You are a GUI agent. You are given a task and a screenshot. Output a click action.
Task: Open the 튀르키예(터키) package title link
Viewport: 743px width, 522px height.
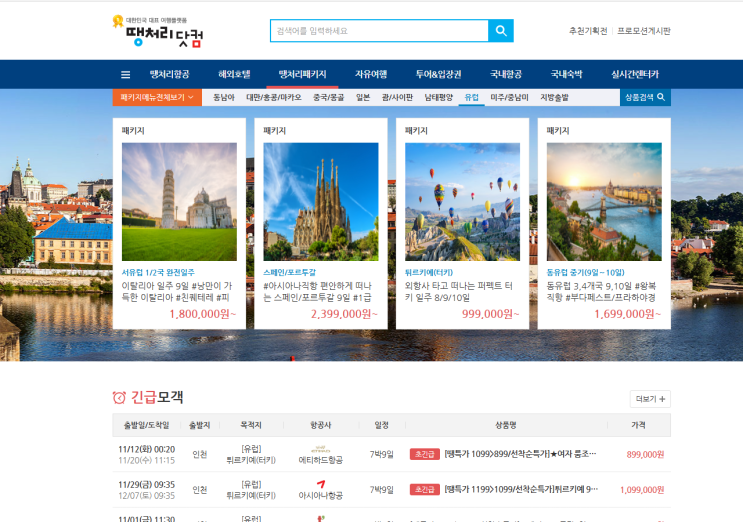coord(429,272)
